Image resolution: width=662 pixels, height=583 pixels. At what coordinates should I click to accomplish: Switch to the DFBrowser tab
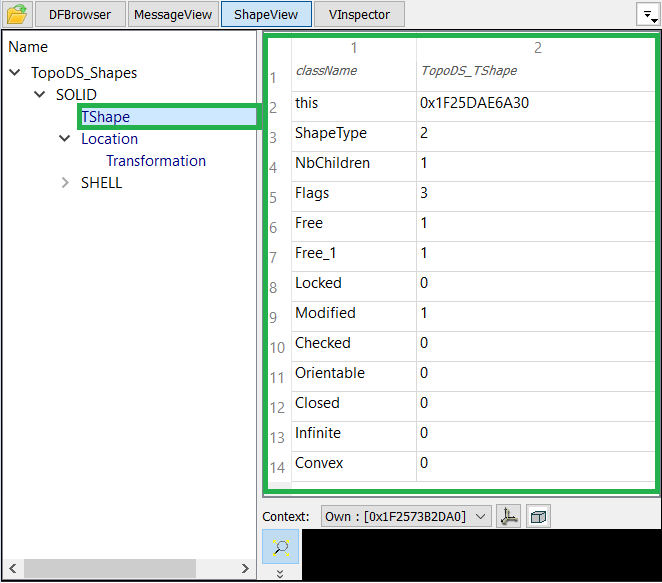pos(80,14)
